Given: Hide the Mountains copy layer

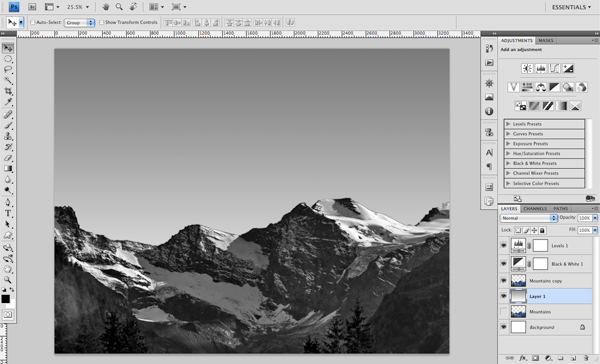Looking at the screenshot, I should click(x=504, y=281).
